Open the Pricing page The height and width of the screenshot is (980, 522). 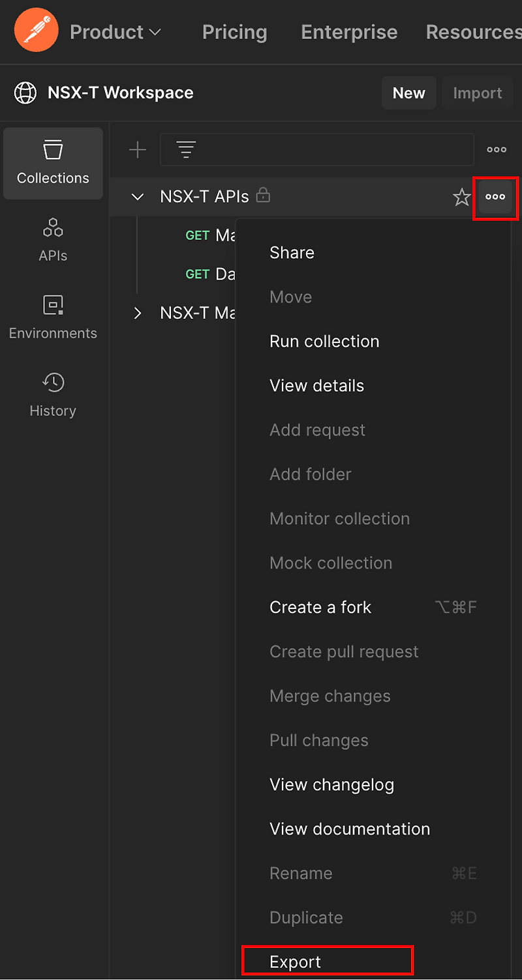point(234,32)
